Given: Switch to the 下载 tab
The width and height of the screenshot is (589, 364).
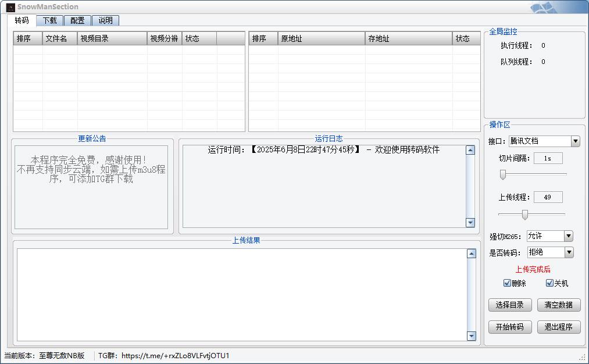Looking at the screenshot, I should (49, 20).
